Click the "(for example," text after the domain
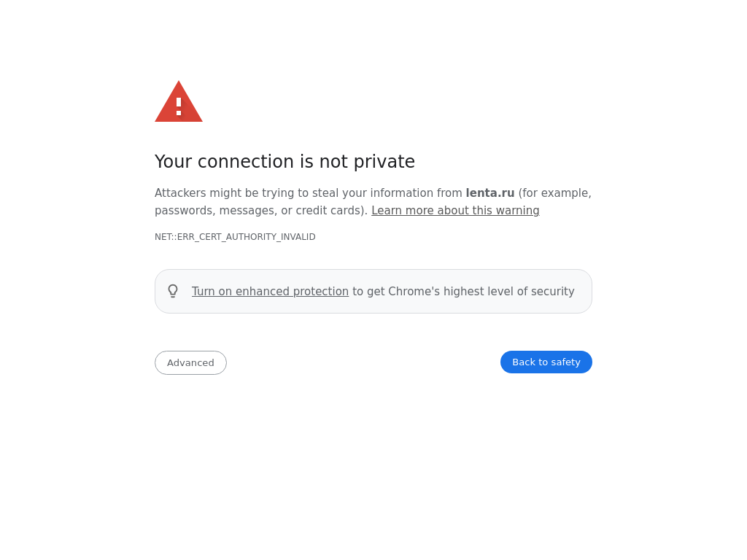The width and height of the screenshot is (747, 560). (x=554, y=193)
